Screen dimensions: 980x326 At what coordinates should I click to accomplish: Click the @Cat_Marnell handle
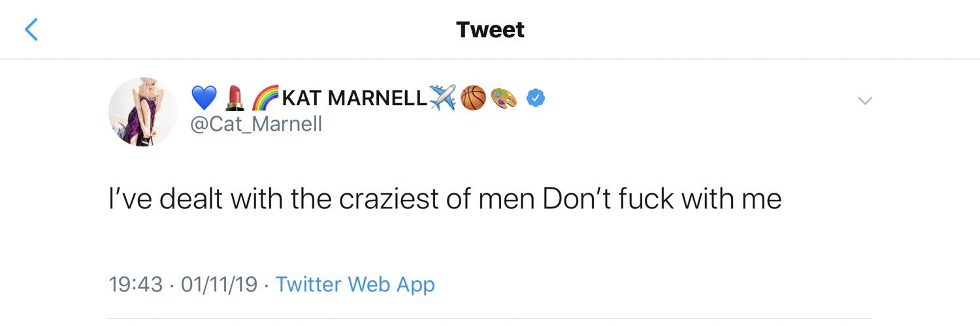(255, 123)
